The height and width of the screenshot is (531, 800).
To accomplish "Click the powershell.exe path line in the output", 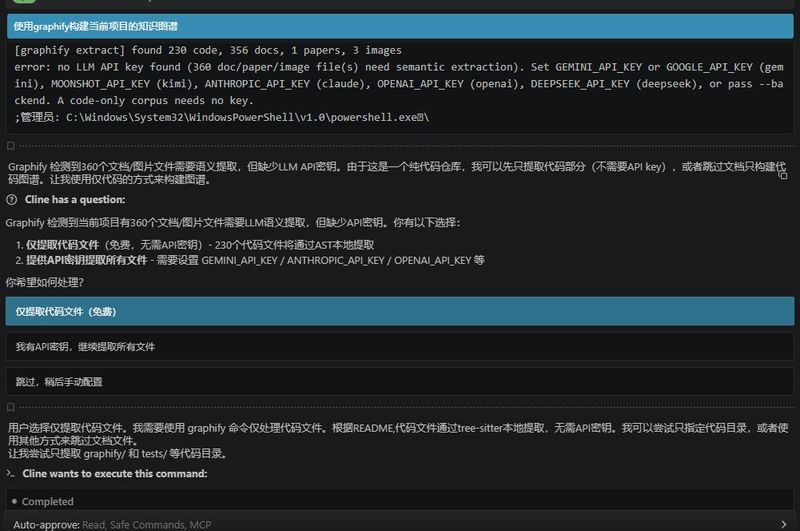I will tap(222, 117).
